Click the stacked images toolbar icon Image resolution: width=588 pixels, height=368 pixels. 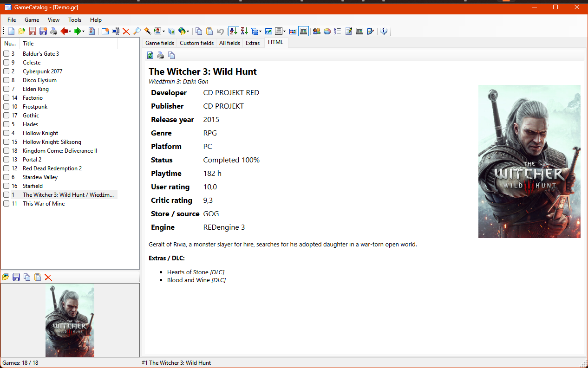click(x=172, y=31)
